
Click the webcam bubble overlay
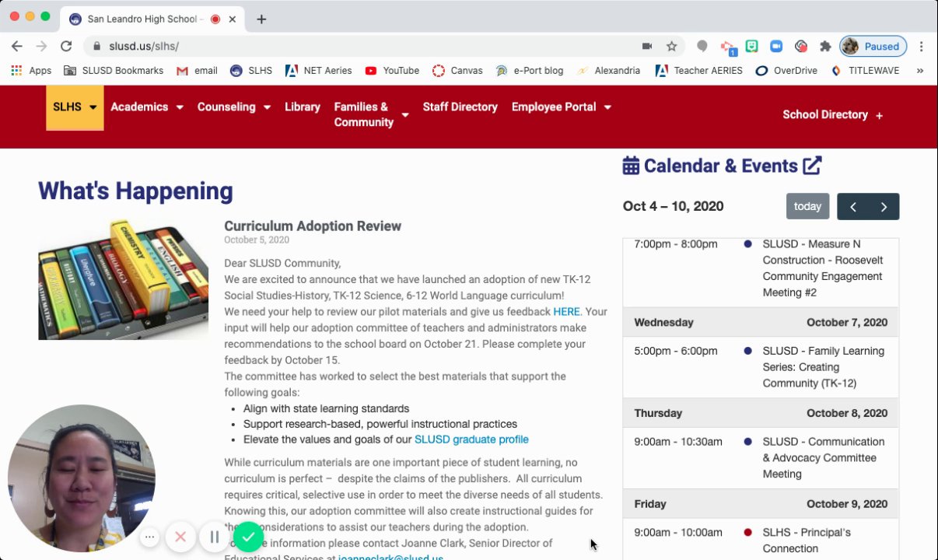point(82,478)
